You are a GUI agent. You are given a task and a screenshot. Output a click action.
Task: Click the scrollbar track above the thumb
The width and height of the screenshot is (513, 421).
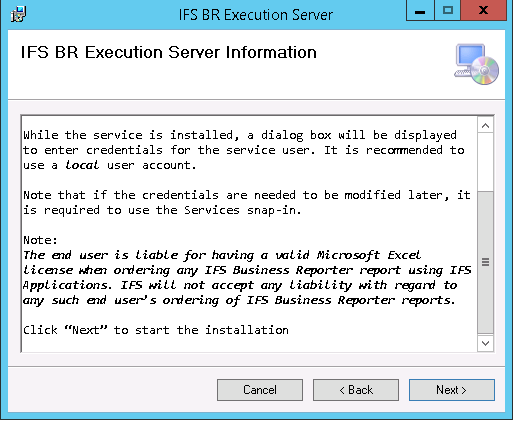[485, 162]
